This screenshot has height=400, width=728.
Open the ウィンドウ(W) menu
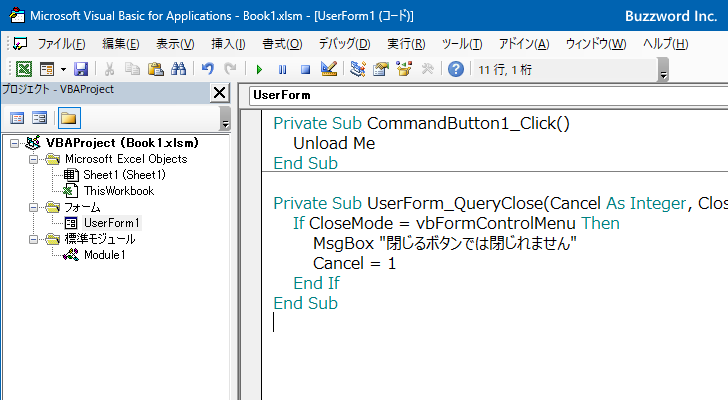click(x=596, y=44)
